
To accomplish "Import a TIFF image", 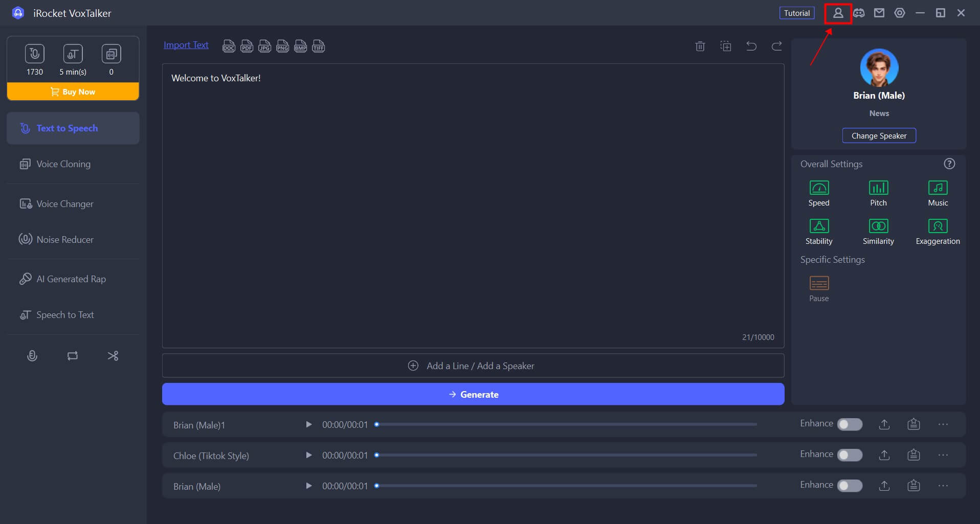I will pos(318,46).
